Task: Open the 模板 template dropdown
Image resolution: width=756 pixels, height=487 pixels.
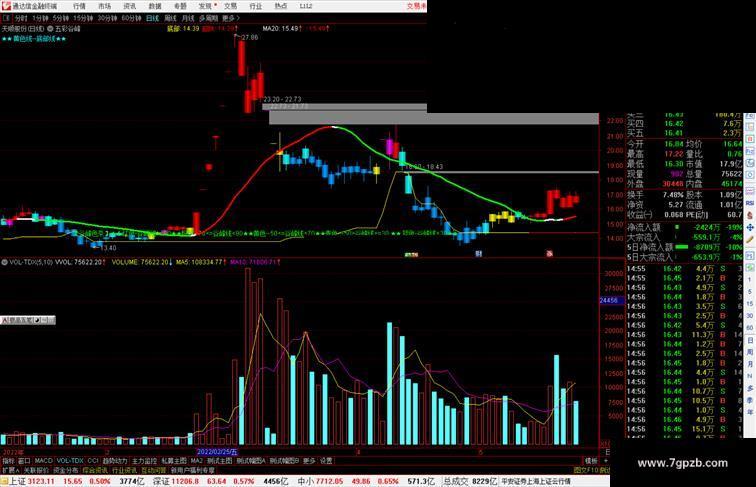Action: click(591, 461)
